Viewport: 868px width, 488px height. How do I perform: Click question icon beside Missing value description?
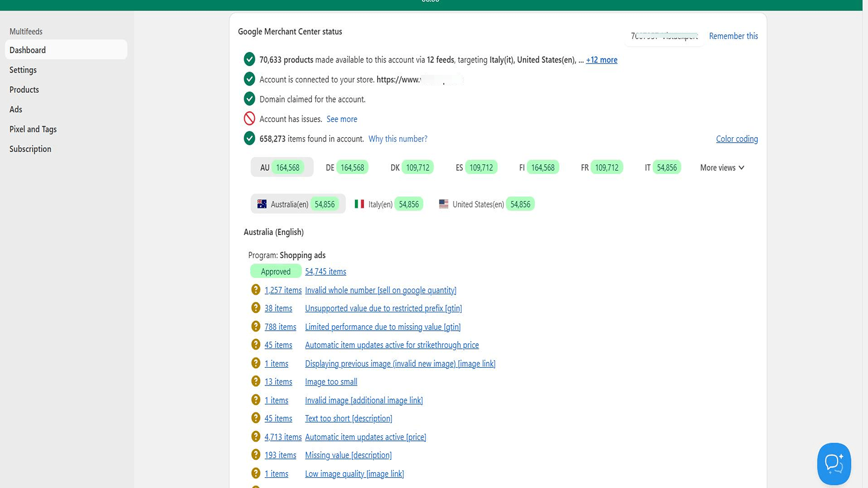point(256,455)
